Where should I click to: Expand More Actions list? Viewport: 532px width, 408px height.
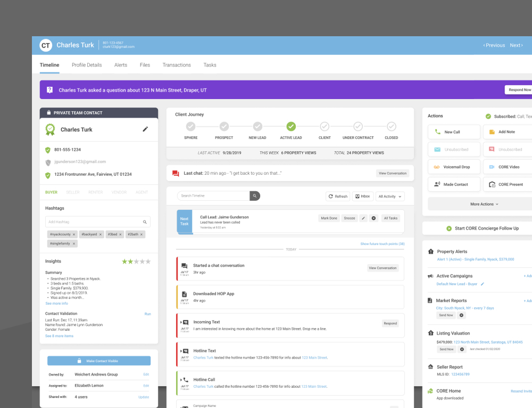[x=484, y=204]
